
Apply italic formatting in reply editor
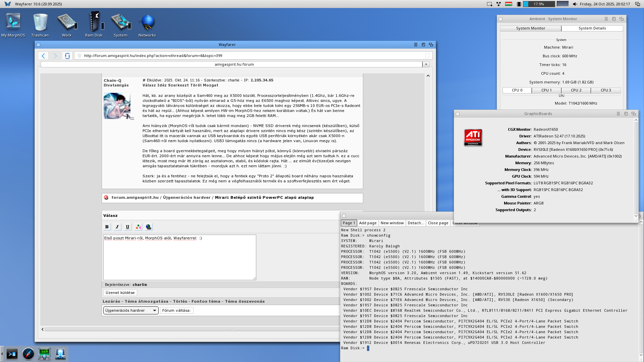coord(117,227)
